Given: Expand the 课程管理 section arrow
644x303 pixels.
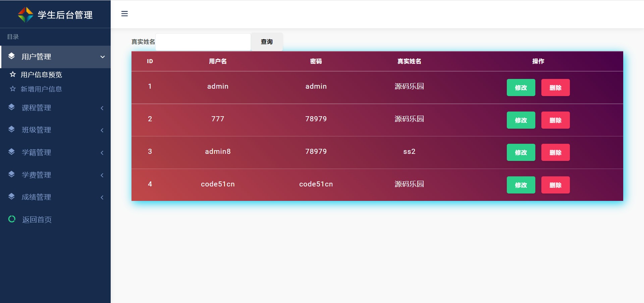Looking at the screenshot, I should coord(102,108).
